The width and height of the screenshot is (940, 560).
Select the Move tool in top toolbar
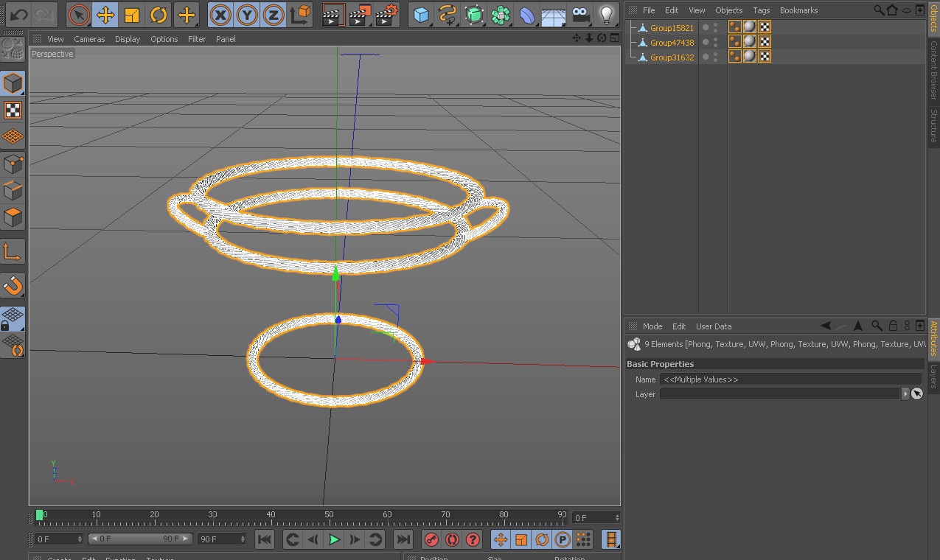105,15
